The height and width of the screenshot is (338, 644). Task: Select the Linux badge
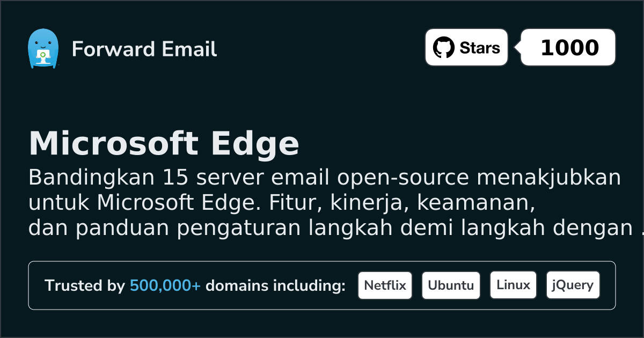coord(513,285)
